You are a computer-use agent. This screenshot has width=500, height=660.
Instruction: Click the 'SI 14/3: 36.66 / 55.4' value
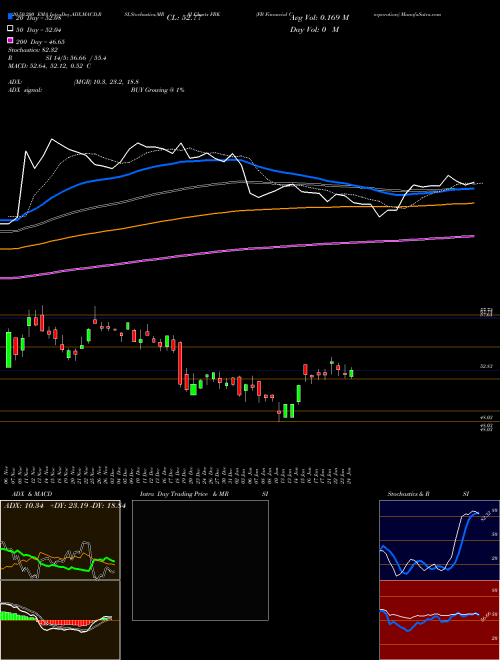pos(76,58)
